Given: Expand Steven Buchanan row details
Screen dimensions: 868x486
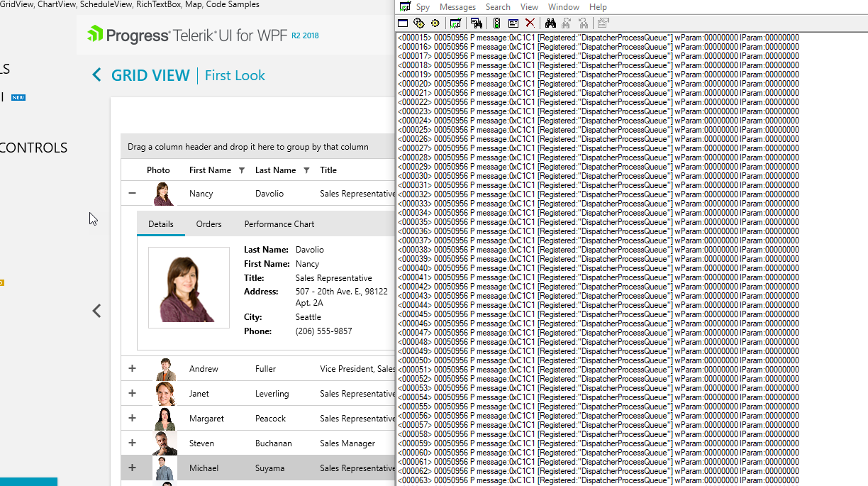Looking at the screenshot, I should [x=132, y=443].
